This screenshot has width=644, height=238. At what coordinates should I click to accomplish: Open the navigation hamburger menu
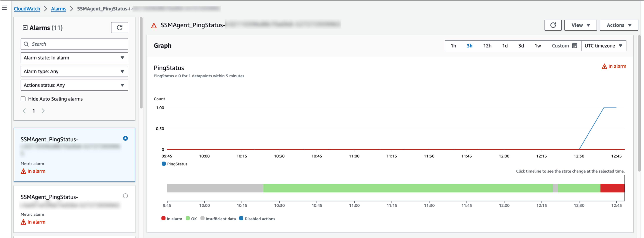click(x=4, y=7)
